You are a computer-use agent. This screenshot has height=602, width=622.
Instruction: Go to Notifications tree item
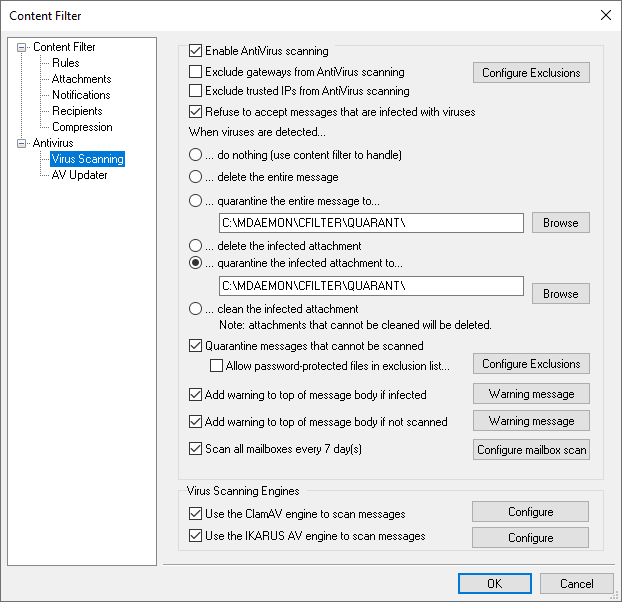[x=81, y=95]
